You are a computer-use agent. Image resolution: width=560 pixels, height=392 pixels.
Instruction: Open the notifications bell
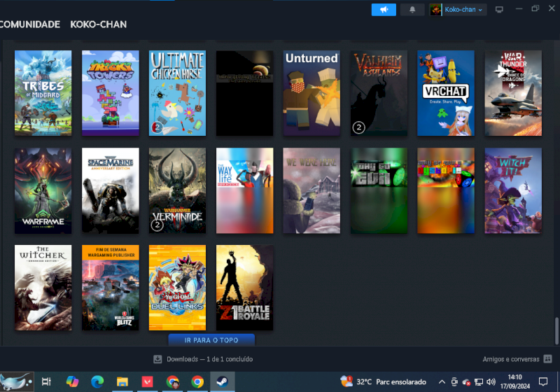[x=412, y=10]
